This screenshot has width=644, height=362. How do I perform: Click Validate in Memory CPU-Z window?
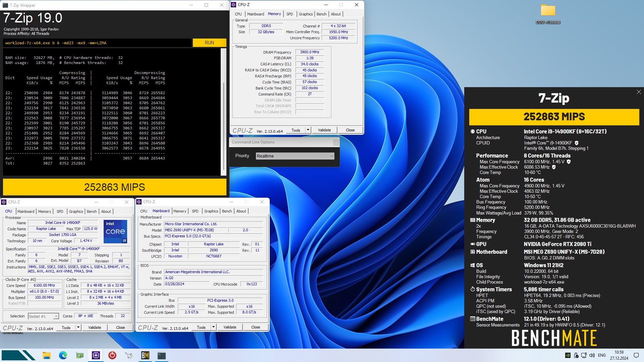click(324, 130)
